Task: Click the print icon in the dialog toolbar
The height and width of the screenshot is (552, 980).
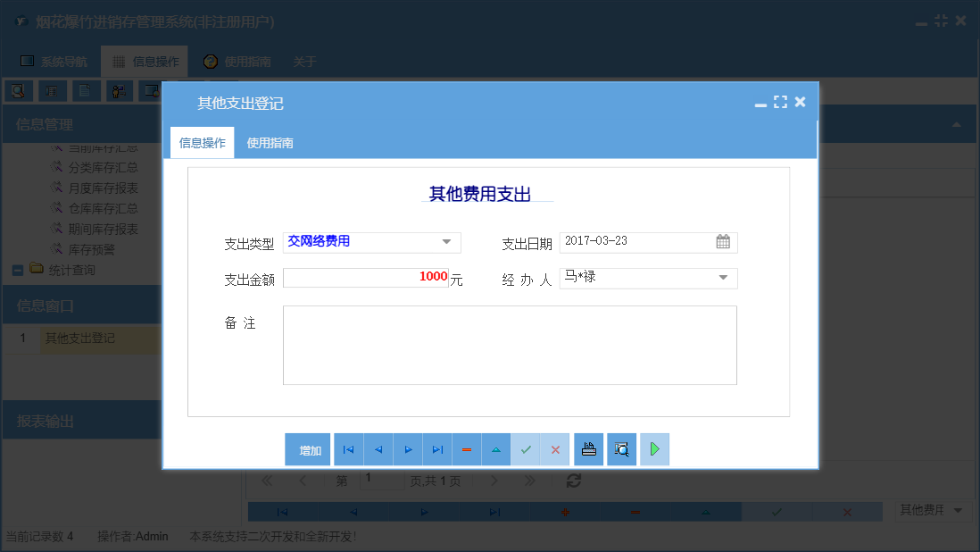Action: (588, 449)
